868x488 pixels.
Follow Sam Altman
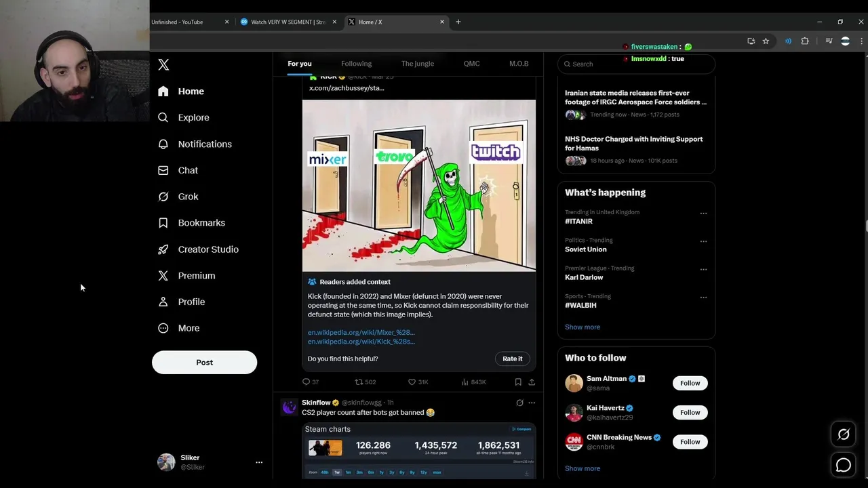pos(690,383)
